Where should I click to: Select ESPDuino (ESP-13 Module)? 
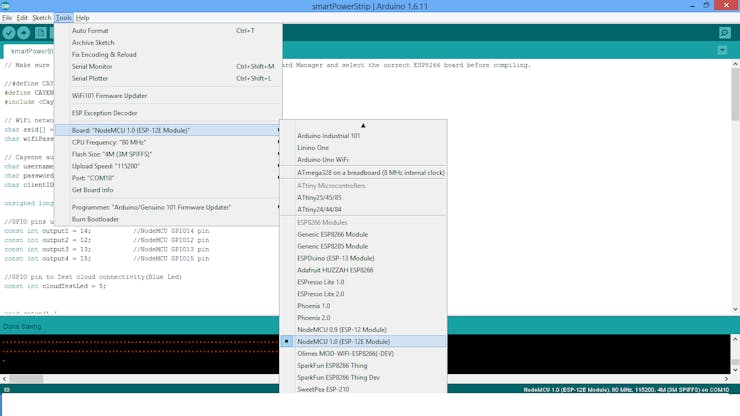(x=363, y=258)
